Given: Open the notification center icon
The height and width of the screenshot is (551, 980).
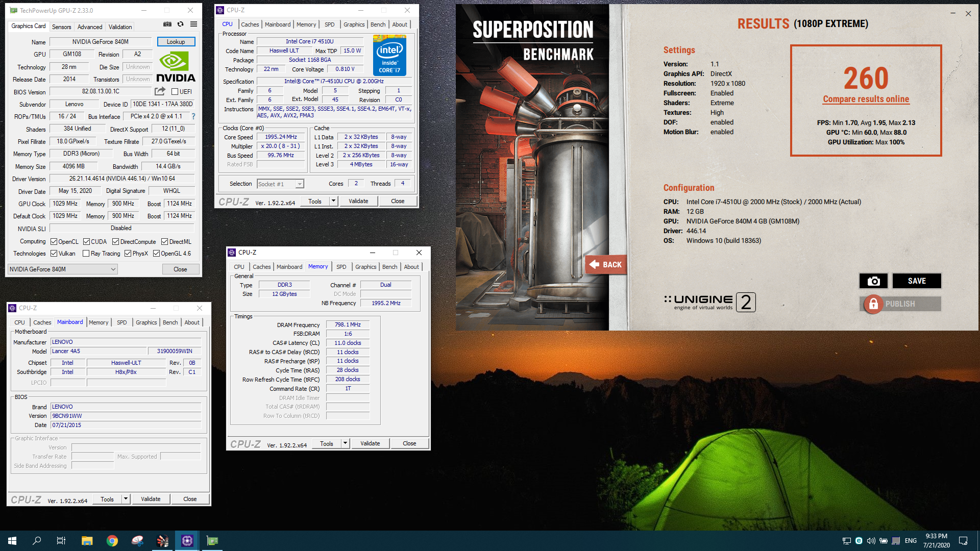Looking at the screenshot, I should [x=963, y=541].
